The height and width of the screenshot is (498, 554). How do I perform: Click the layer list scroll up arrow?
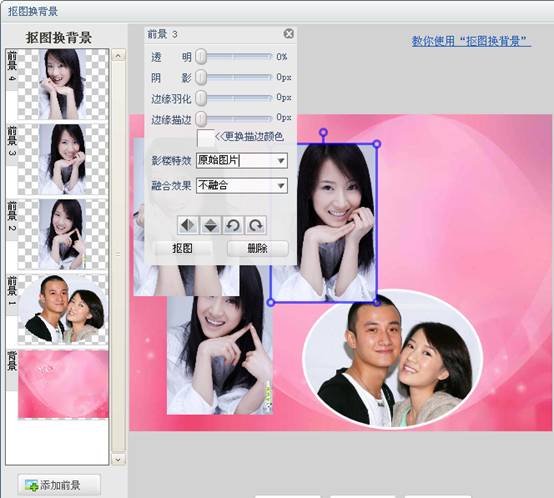pyautogui.click(x=118, y=55)
